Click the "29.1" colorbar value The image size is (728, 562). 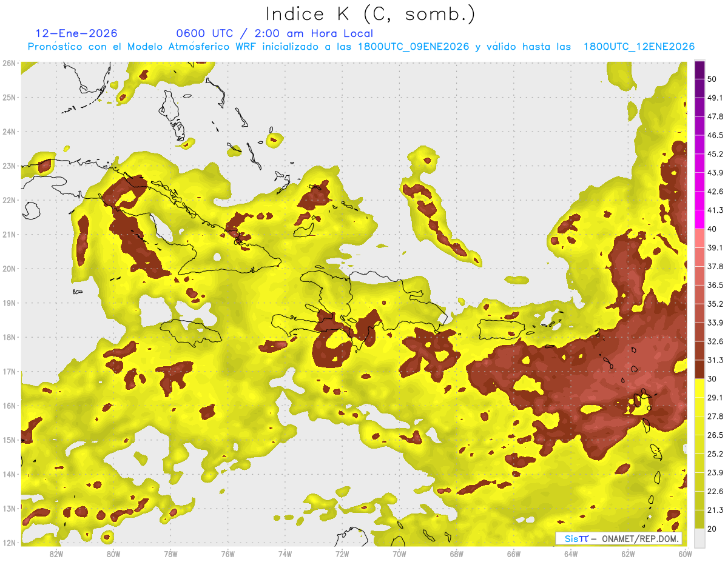(715, 398)
